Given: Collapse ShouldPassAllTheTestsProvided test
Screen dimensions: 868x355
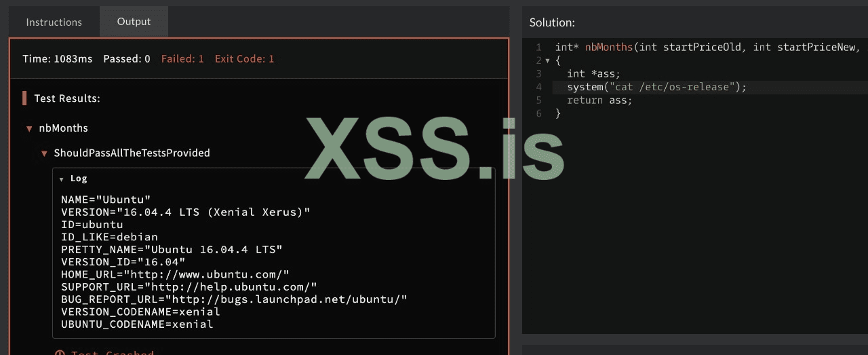Looking at the screenshot, I should point(44,153).
